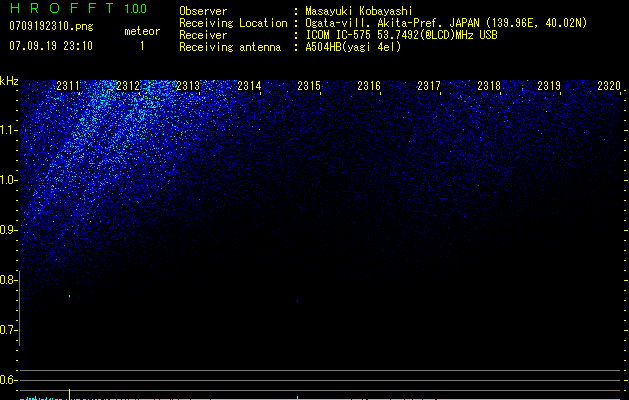Click the 2314 time marker
629x400 pixels.
[249, 85]
